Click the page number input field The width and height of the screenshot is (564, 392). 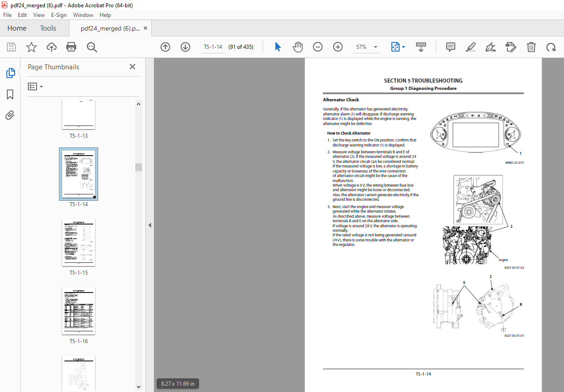[213, 47]
